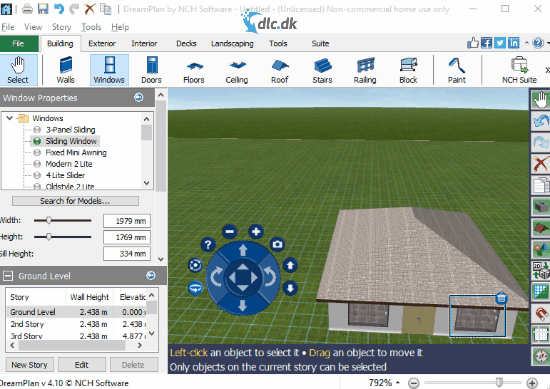This screenshot has width=550, height=389.
Task: Select 4 Lite Slider model
Action: 65,175
